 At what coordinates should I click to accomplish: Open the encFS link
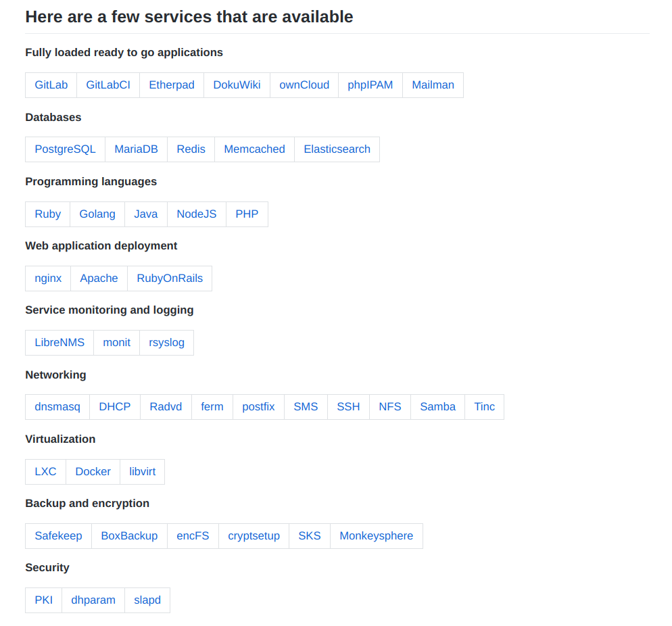pos(193,535)
